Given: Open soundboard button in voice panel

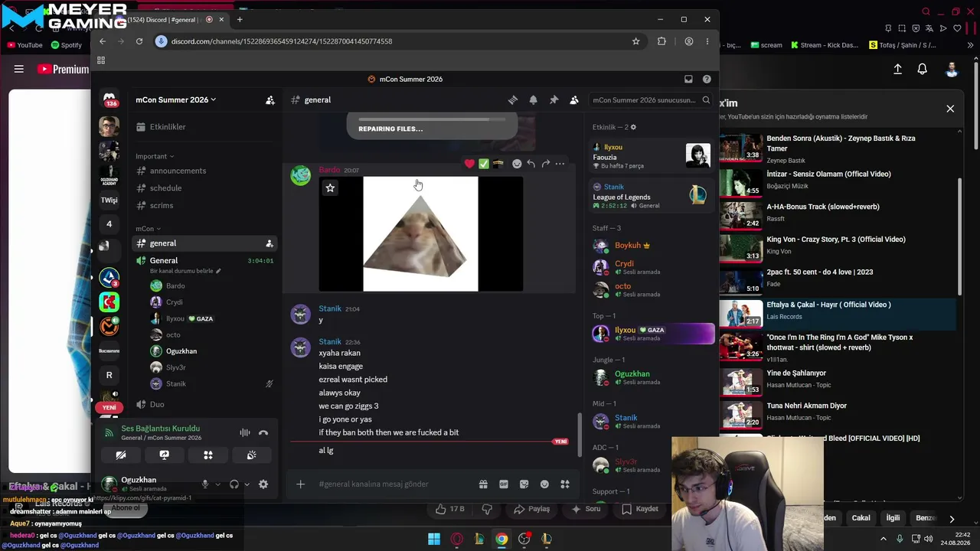Looking at the screenshot, I should [x=251, y=455].
